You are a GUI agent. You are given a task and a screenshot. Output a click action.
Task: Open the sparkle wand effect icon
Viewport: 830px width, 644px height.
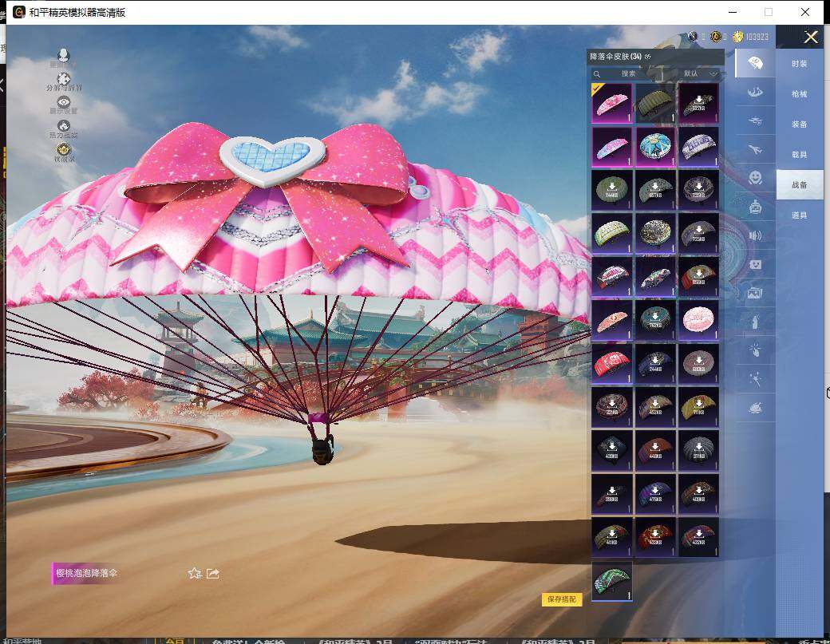[755, 378]
